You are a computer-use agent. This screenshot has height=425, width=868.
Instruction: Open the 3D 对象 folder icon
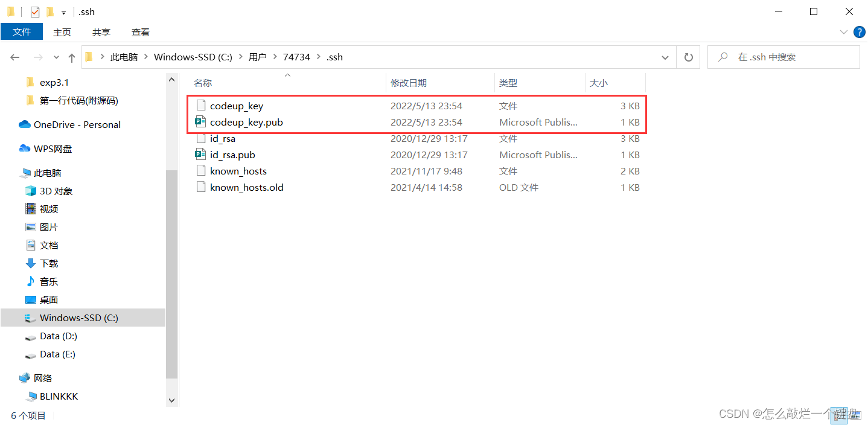31,191
